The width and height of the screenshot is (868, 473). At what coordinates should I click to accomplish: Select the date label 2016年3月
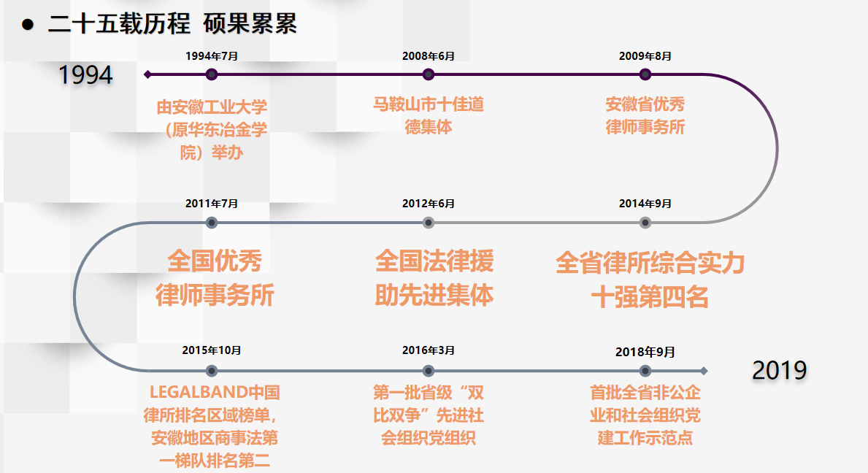point(428,350)
